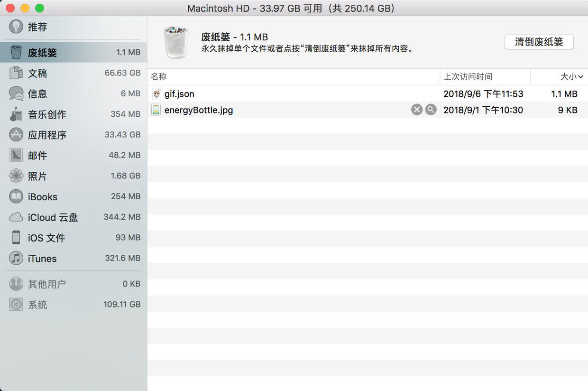Viewport: 588px width, 391px height.
Task: Select the iOS 文件 phone icon
Action: pyautogui.click(x=16, y=238)
